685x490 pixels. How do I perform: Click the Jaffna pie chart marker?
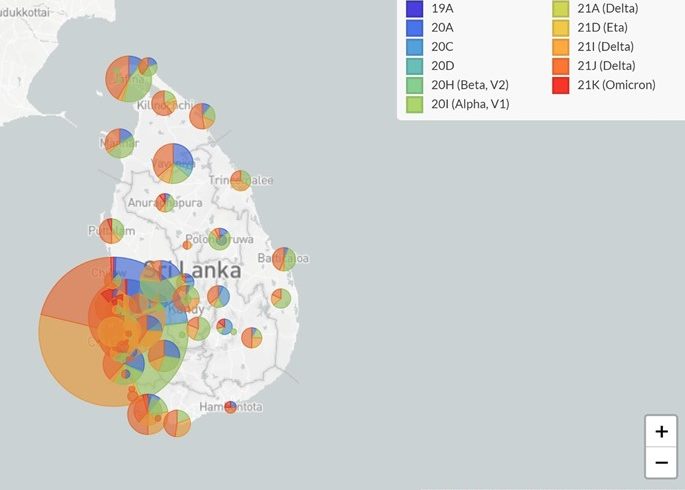tap(129, 79)
